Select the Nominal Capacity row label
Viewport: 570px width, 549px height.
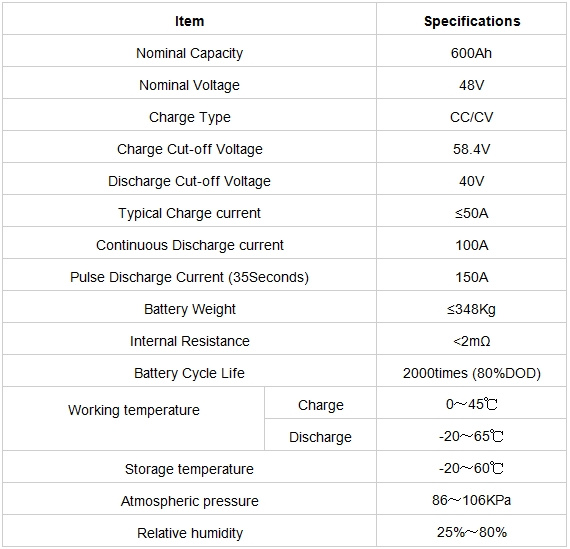coord(189,53)
